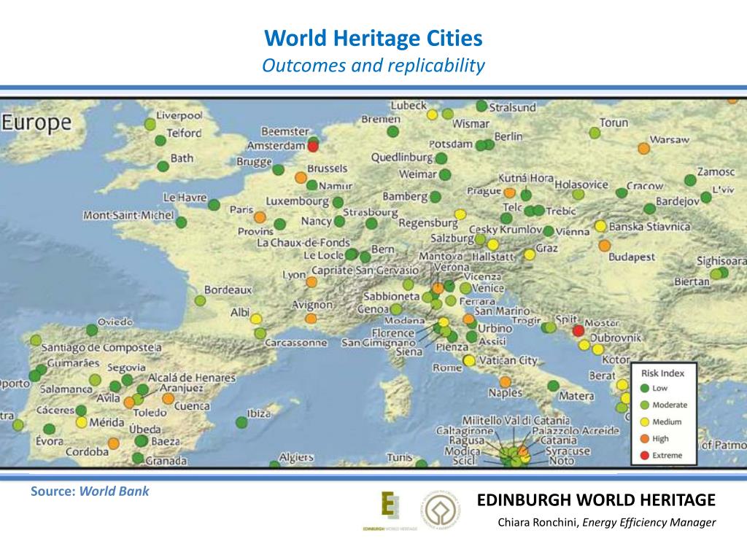
Task: Click the 'Source: World Bank' credit
Action: [x=90, y=491]
